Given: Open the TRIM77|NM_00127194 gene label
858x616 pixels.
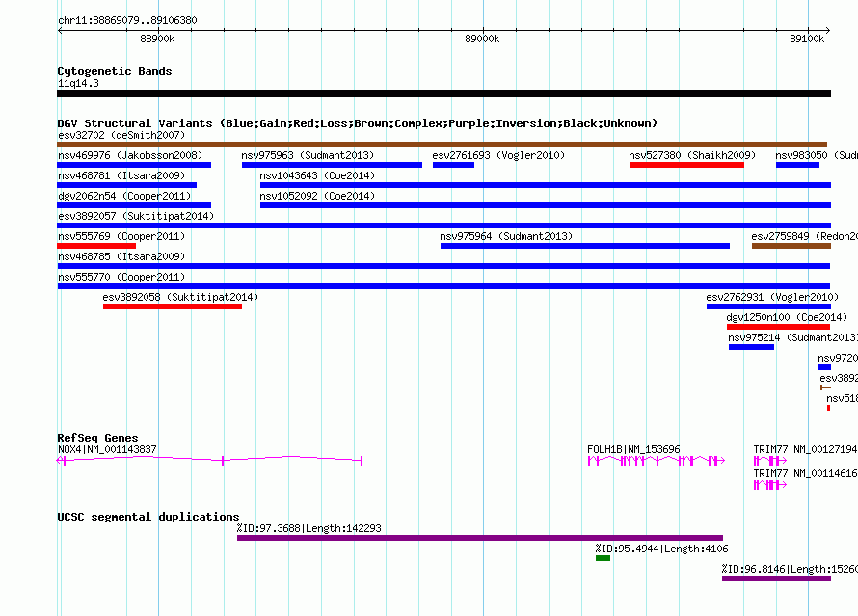Looking at the screenshot, I should coord(806,449).
